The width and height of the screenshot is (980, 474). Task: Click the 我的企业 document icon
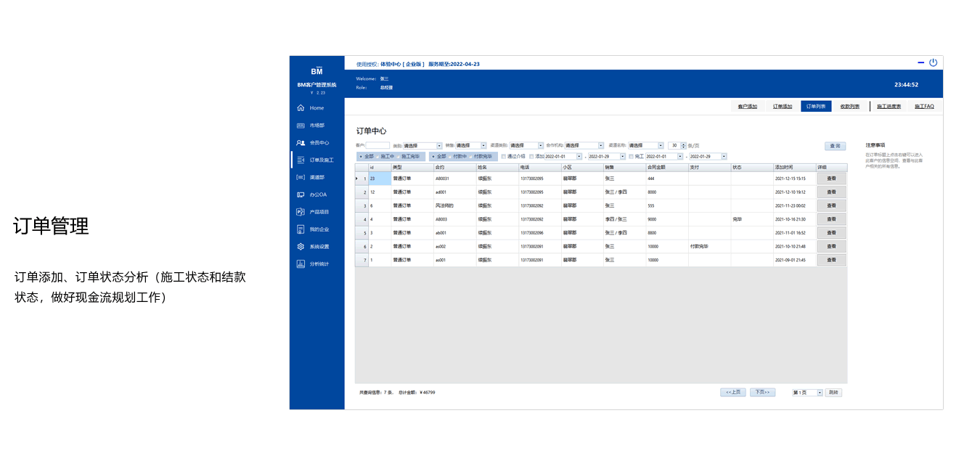click(301, 229)
